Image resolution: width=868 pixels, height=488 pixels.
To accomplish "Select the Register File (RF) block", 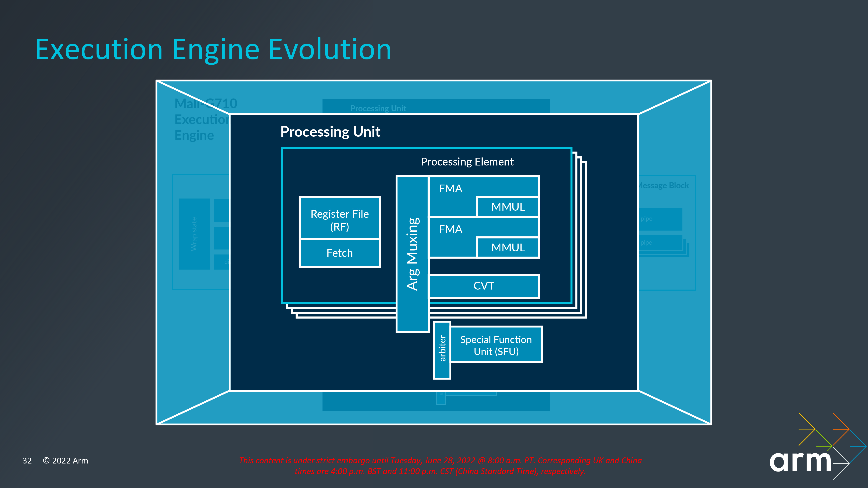I will (x=340, y=218).
